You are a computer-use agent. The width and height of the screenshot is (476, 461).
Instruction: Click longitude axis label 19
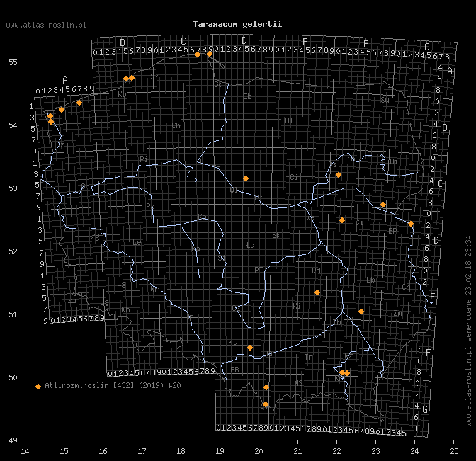[x=220, y=451]
